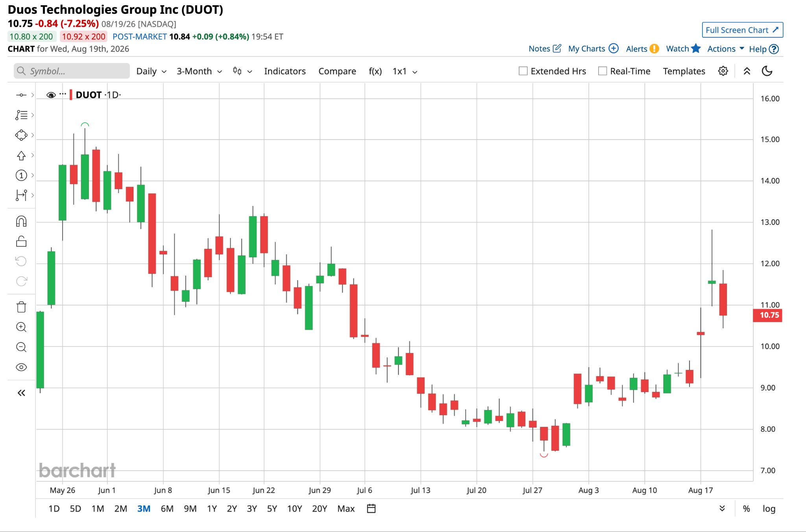
Task: Select the 10Y time range
Action: click(294, 509)
